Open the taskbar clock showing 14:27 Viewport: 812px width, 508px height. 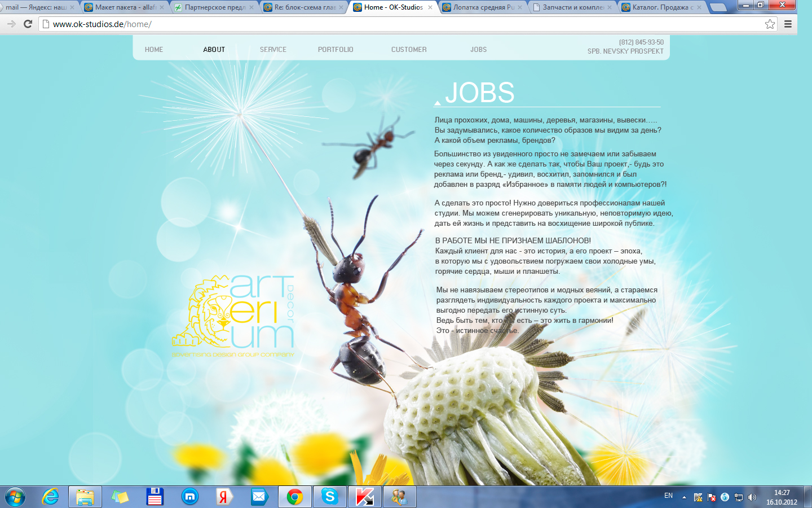[x=782, y=497]
